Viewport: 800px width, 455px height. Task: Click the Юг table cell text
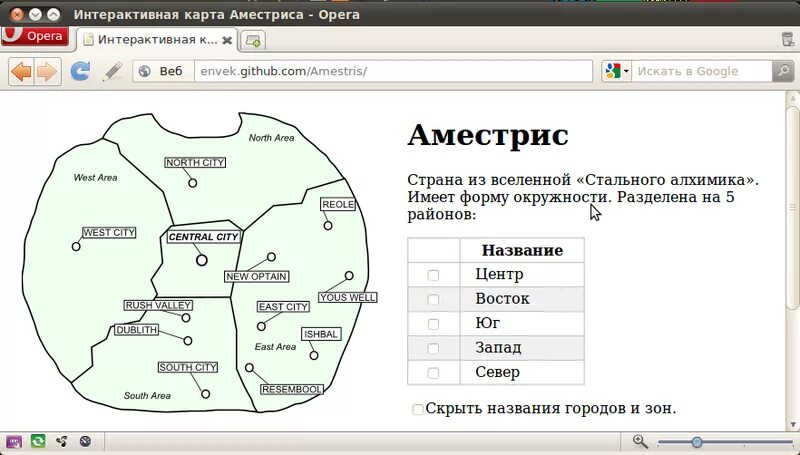487,323
